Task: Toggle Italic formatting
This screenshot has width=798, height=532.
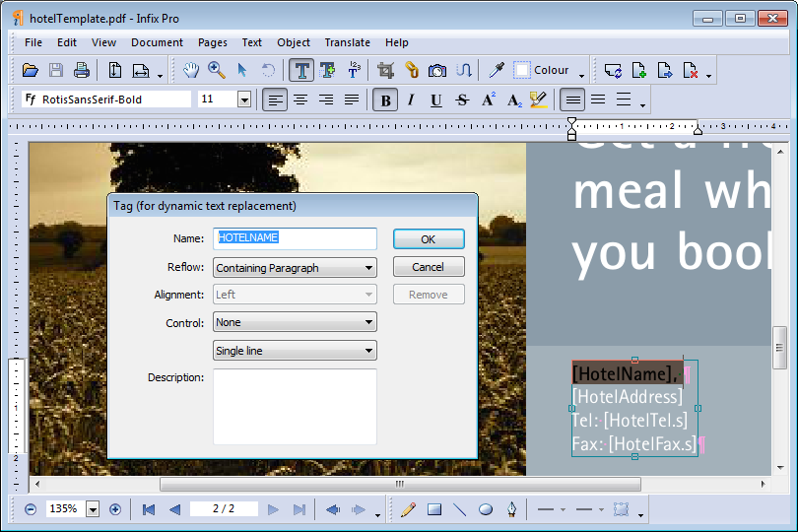Action: pos(411,100)
